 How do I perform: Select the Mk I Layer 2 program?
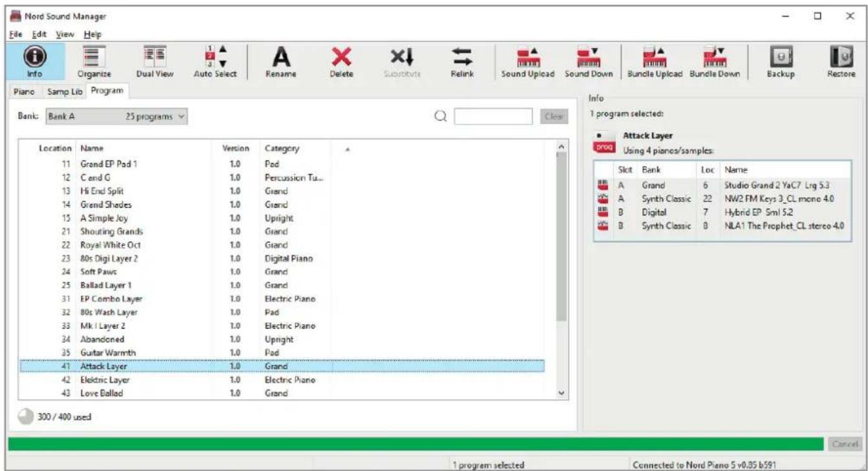coord(282,325)
